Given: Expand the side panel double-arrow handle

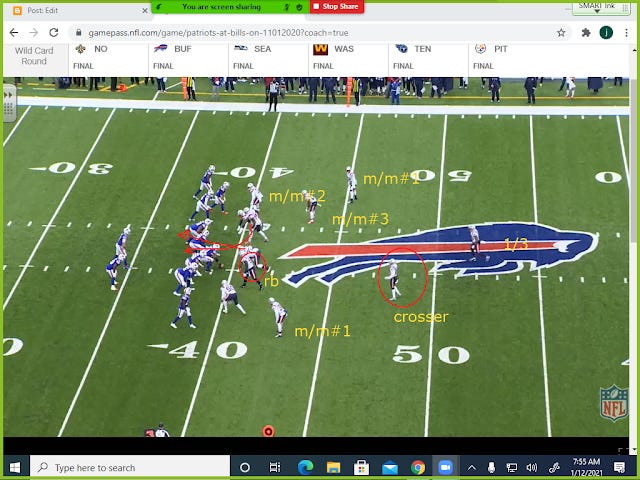Looking at the screenshot, I should pyautogui.click(x=9, y=95).
